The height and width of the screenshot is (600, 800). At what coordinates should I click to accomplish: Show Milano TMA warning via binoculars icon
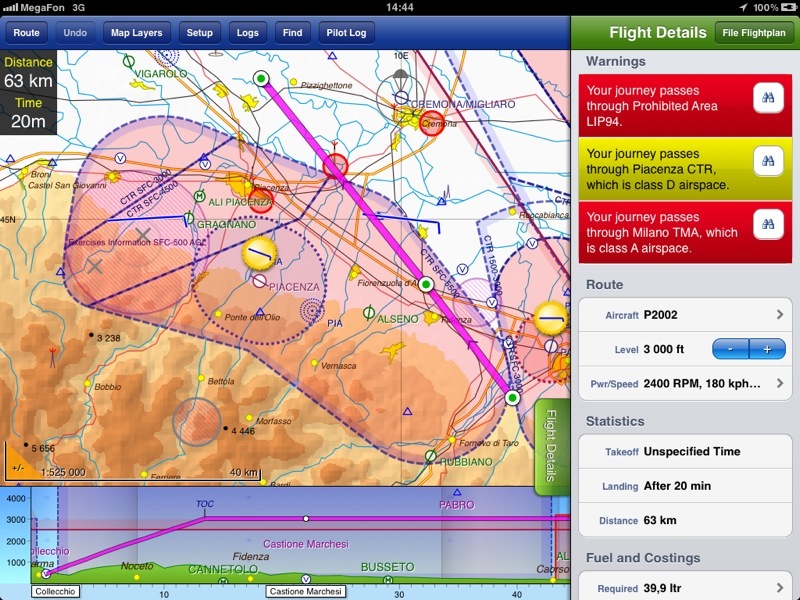[x=766, y=225]
